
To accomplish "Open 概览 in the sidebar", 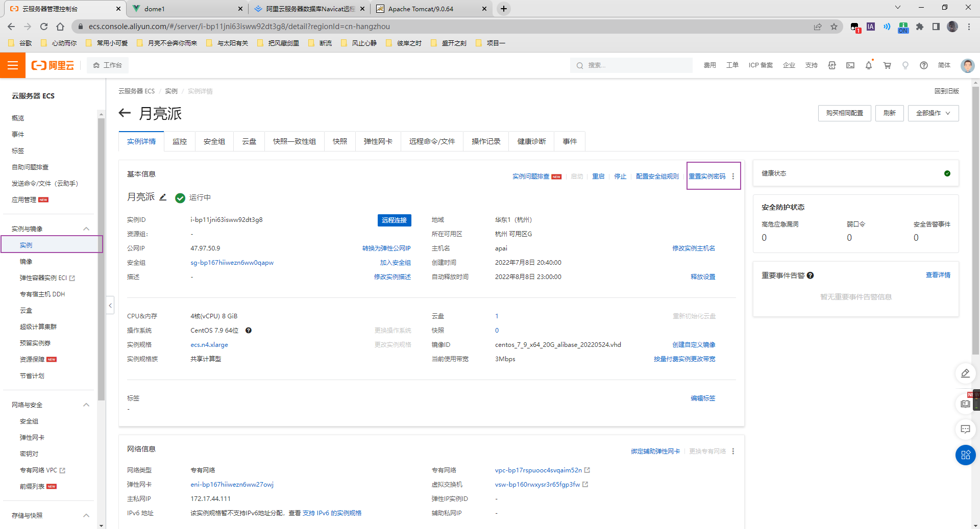I will click(x=18, y=118).
